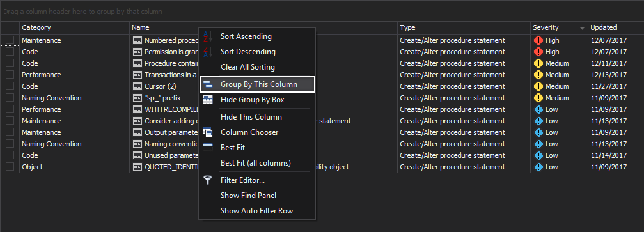Click Type cell in the Object row
This screenshot has width=644, height=232.
click(464, 167)
